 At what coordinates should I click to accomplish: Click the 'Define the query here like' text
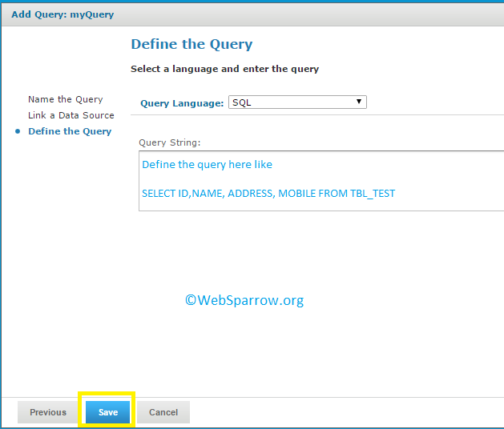[x=207, y=164]
